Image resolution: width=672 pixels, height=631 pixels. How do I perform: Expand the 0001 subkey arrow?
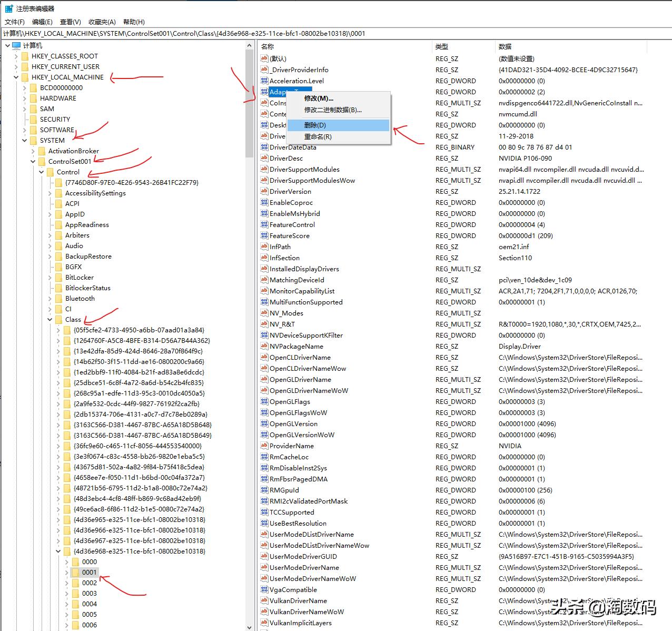coord(67,573)
